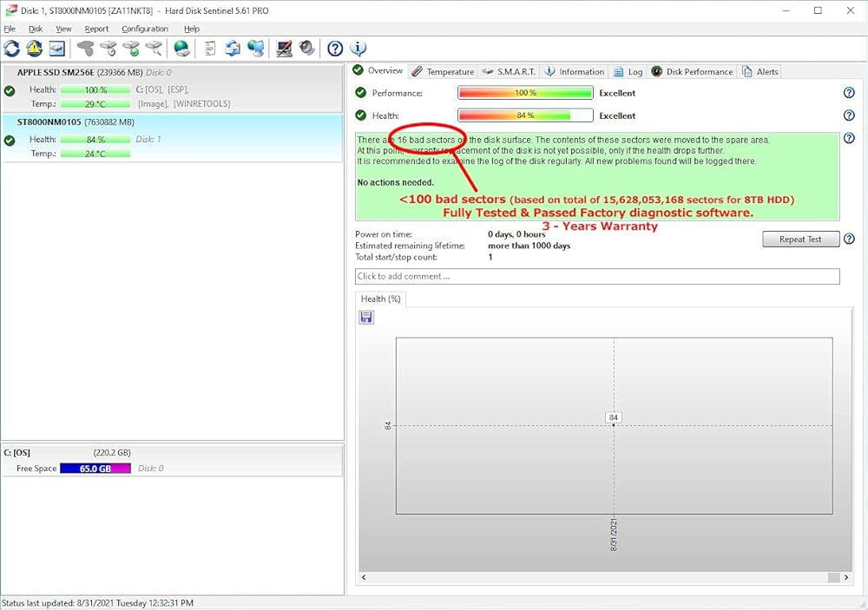Switch to the Alerts tab
Viewport: 868px width, 610px height.
[760, 71]
